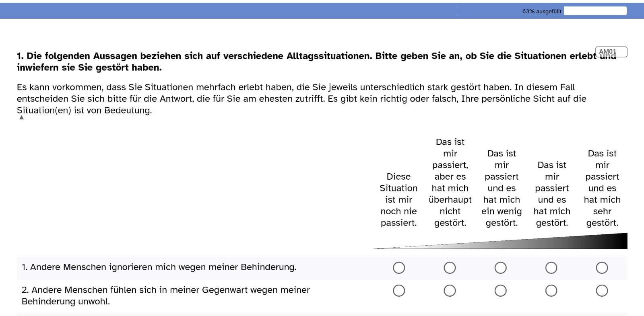Choose 'hat mich gestört' for statement 2

(551, 291)
